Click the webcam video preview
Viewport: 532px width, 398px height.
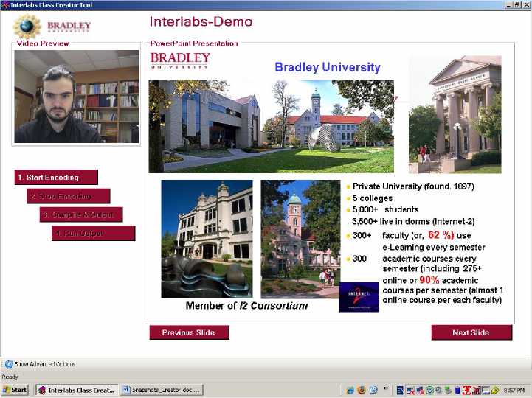[x=76, y=97]
